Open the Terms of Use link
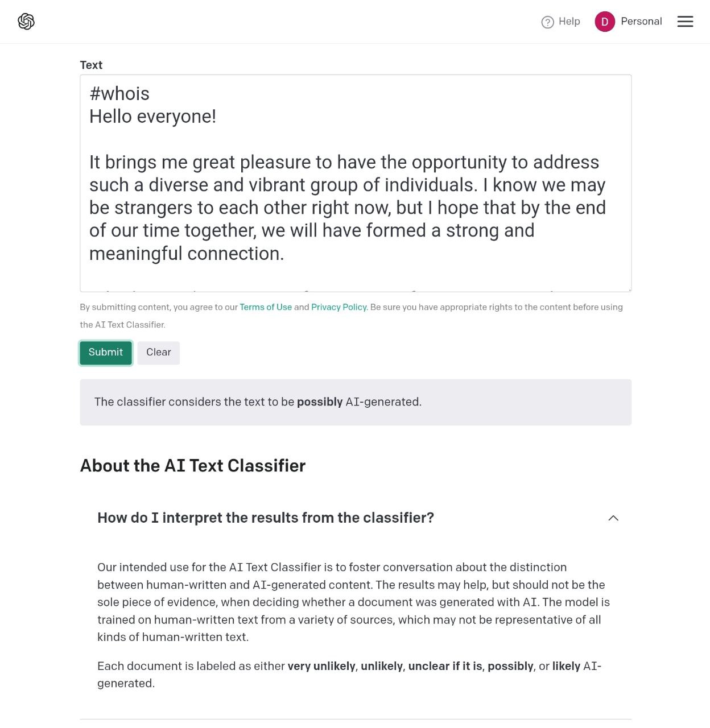Viewport: 710px width, 728px height. pyautogui.click(x=266, y=307)
